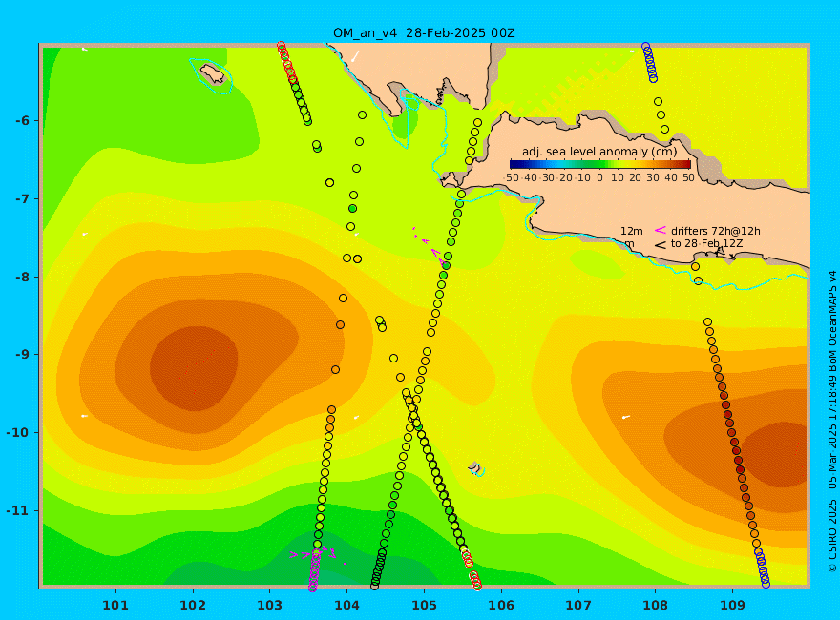Click the -7 latitude tick label
The width and height of the screenshot is (840, 620).
pos(23,198)
